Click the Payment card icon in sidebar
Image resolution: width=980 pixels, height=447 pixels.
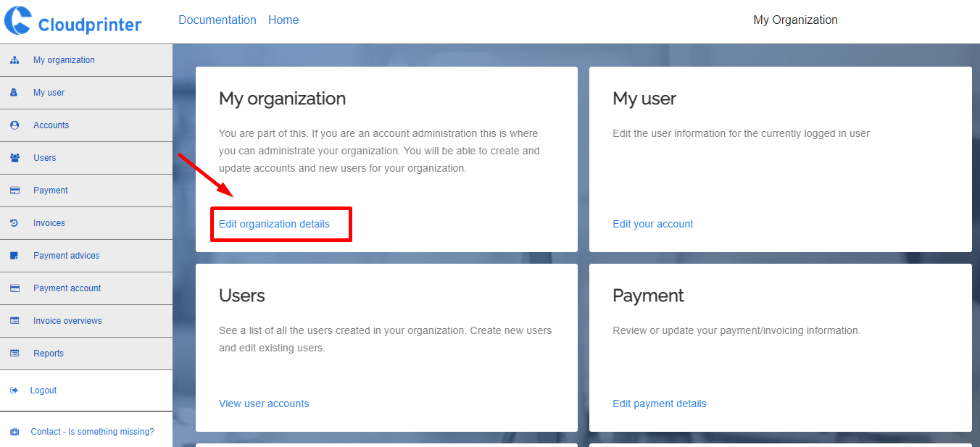[14, 191]
